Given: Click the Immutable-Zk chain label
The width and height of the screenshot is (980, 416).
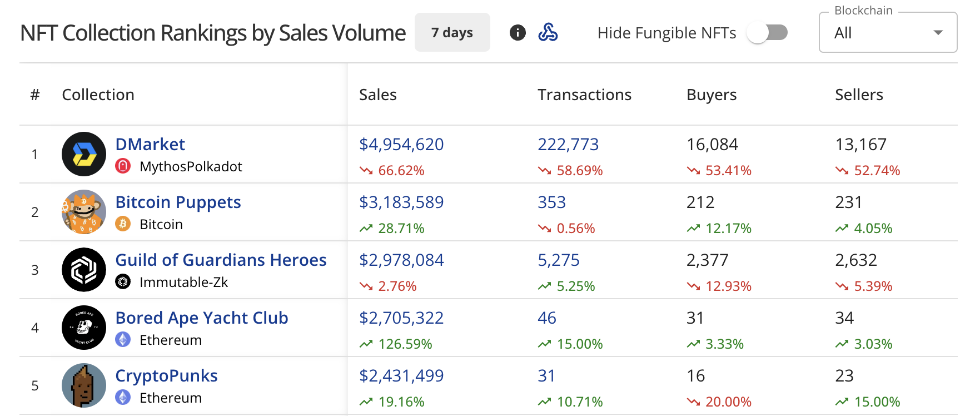Looking at the screenshot, I should [183, 282].
